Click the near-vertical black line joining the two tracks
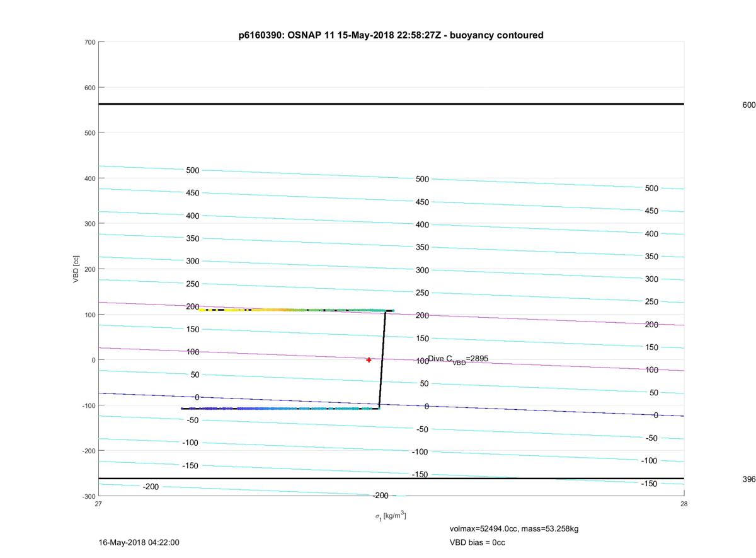756x558 pixels. coord(382,359)
